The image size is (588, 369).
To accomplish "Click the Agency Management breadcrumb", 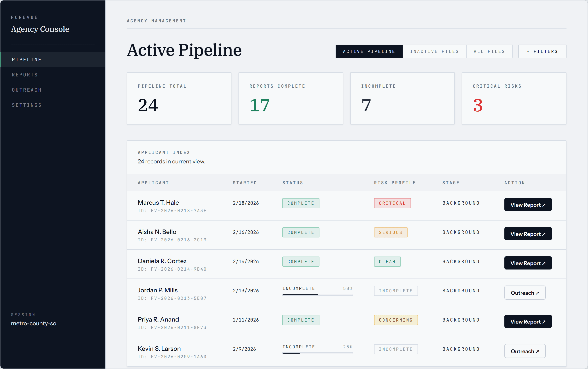I will tap(156, 21).
